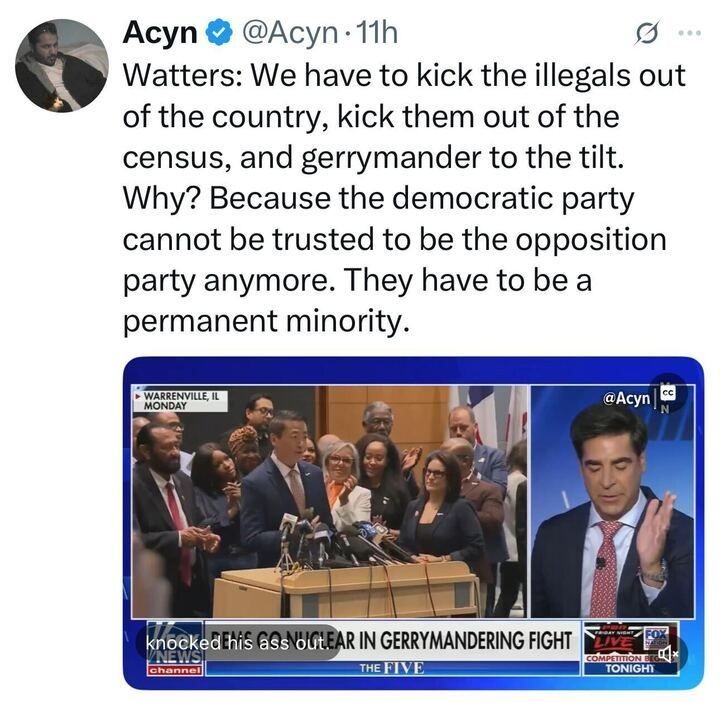Image resolution: width=720 pixels, height=703 pixels.
Task: Click the "THE FIVE" show label
Action: pos(392,668)
